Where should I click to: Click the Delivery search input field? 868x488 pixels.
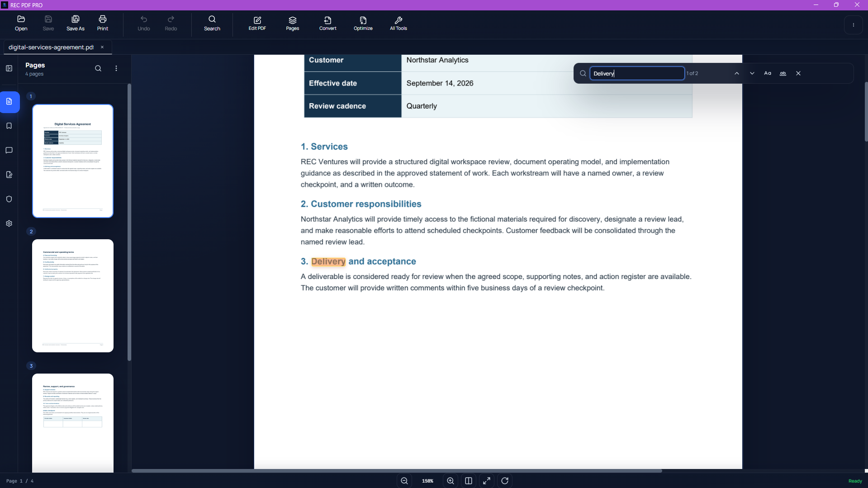pos(637,73)
